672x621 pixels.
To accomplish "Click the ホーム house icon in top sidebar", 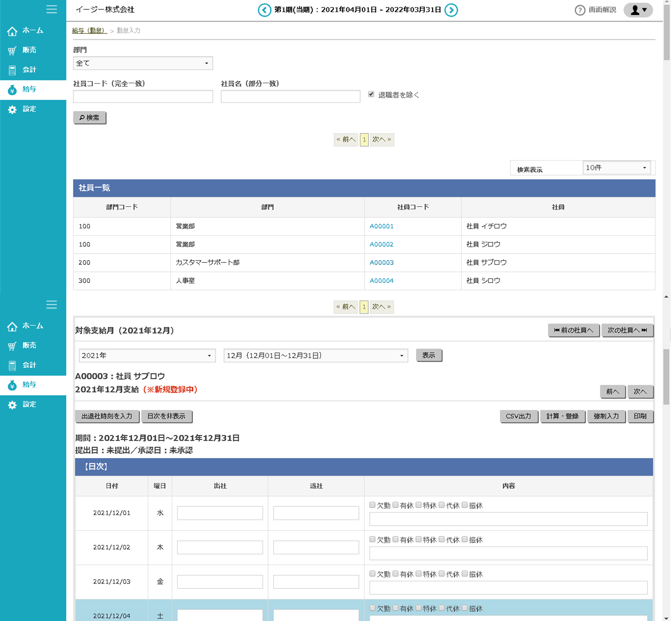I will 12,31.
